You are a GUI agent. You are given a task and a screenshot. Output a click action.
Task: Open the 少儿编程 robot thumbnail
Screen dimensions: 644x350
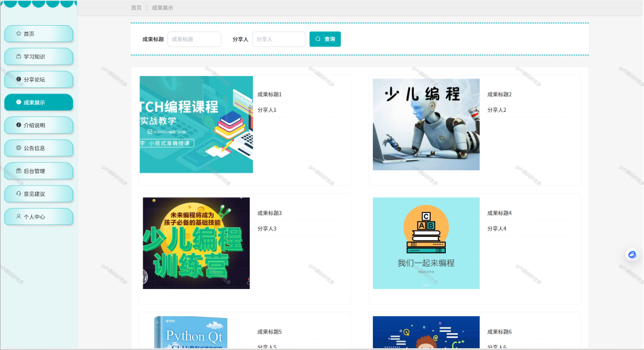pyautogui.click(x=426, y=124)
